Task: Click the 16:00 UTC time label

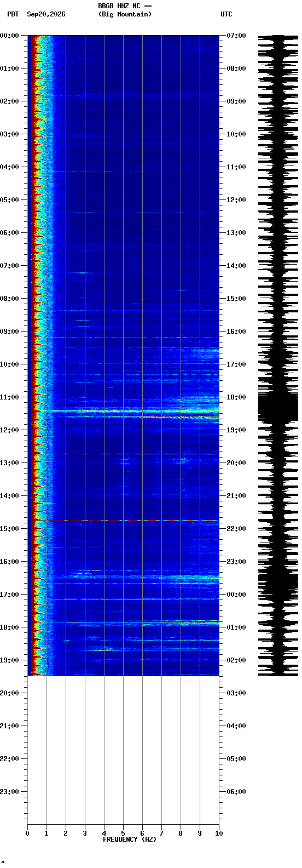Action: tap(236, 332)
